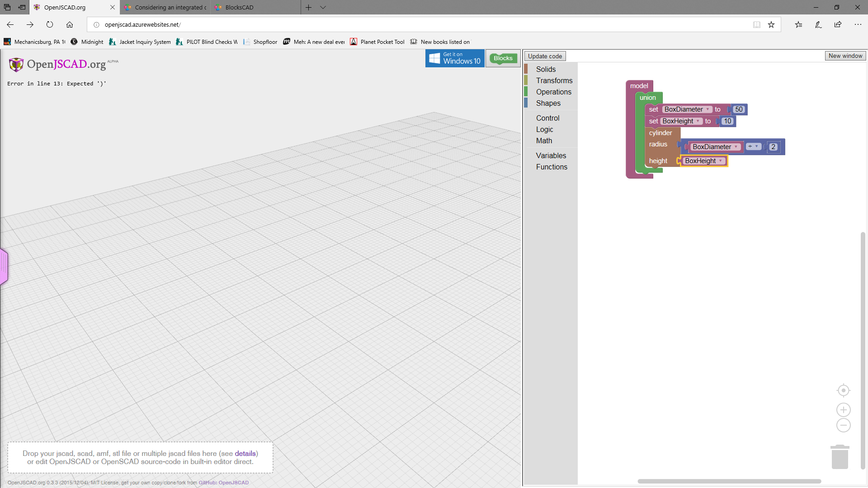This screenshot has width=868, height=488.
Task: Open reading view icon in address bar
Action: [x=756, y=25]
